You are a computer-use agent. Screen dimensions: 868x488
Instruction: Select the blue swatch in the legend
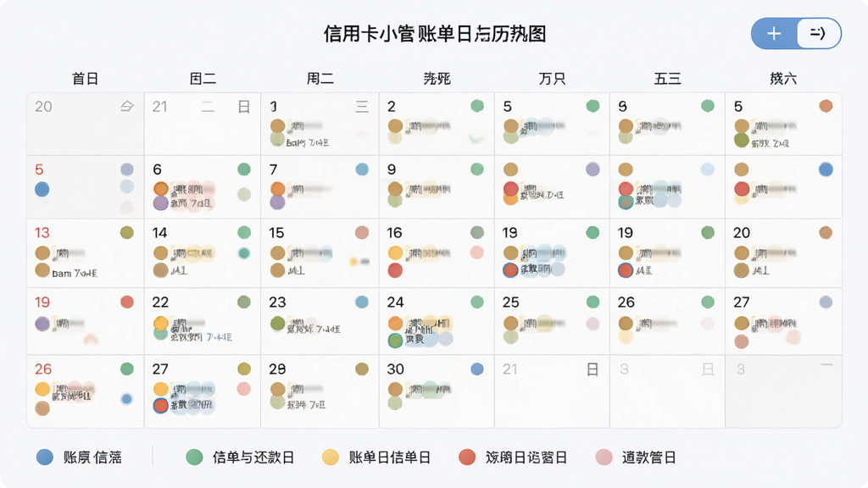click(45, 457)
